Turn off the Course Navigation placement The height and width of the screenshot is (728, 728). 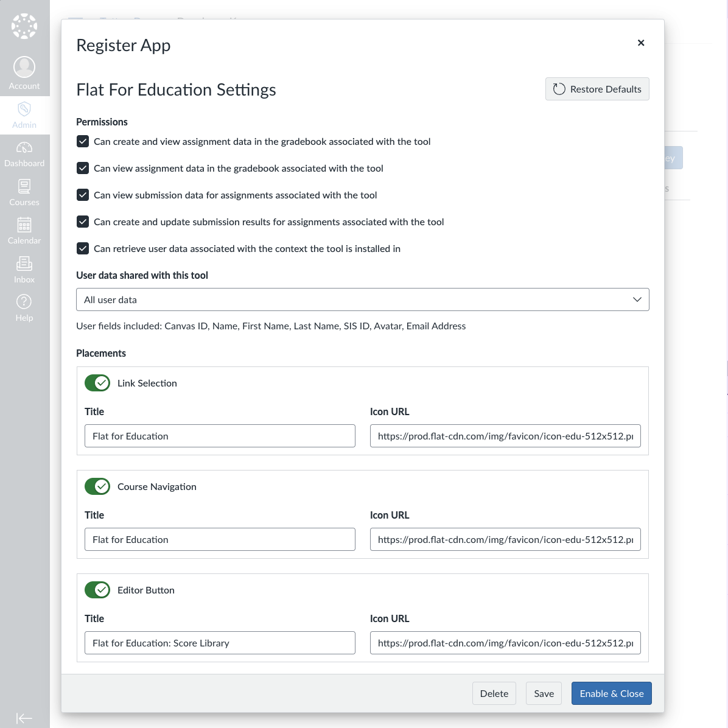pyautogui.click(x=97, y=486)
